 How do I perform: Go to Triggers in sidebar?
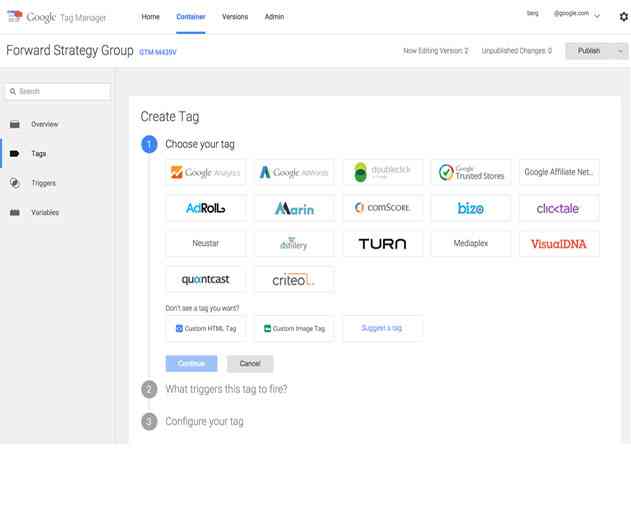(44, 183)
